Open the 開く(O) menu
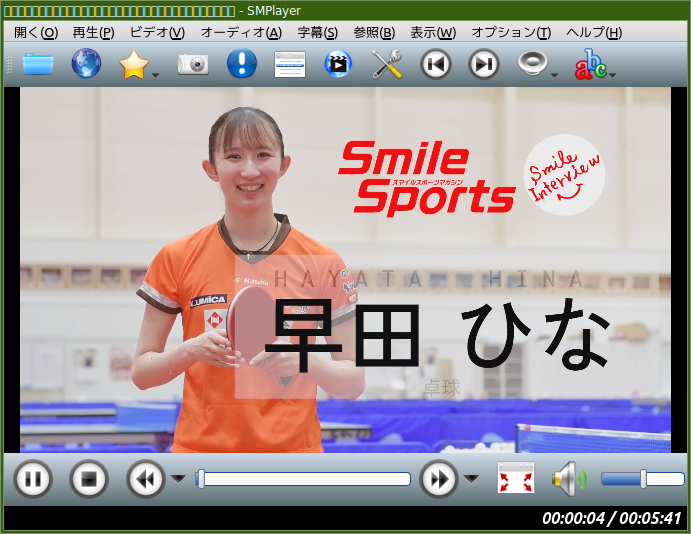691x534 pixels. pyautogui.click(x=36, y=32)
